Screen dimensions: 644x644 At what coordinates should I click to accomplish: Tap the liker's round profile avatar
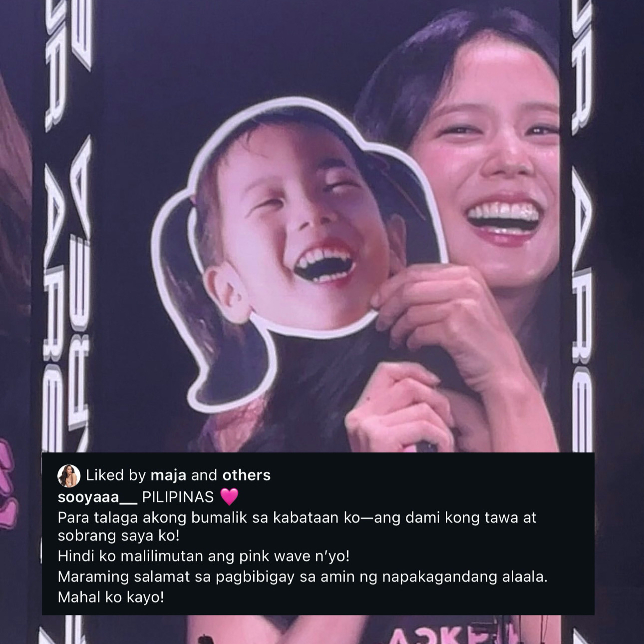pyautogui.click(x=69, y=476)
